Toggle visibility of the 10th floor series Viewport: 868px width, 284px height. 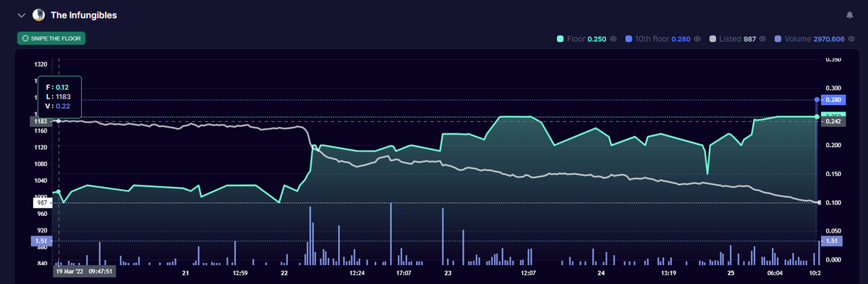click(x=698, y=38)
